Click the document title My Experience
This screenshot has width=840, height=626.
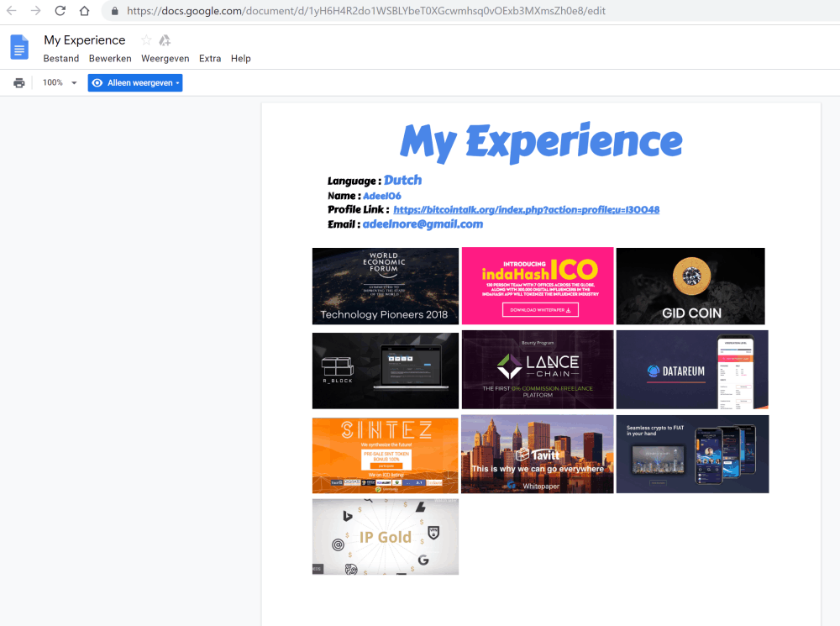(x=85, y=40)
